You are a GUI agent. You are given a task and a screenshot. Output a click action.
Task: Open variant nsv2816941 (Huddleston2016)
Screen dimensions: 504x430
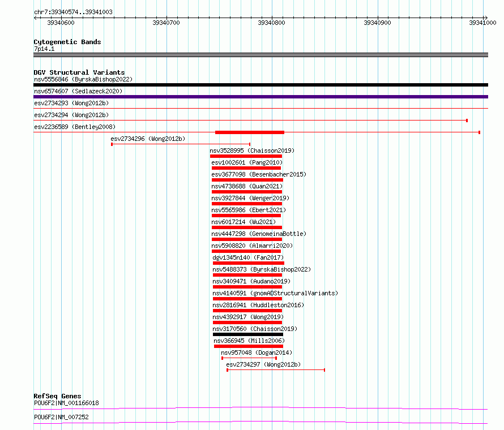click(x=258, y=305)
